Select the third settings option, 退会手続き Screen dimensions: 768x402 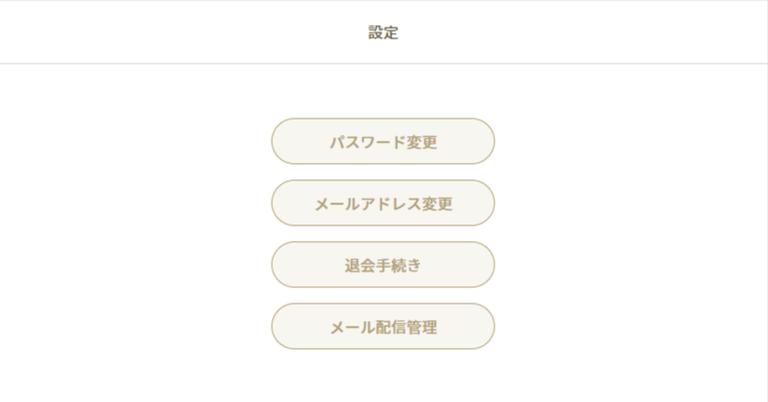tap(383, 266)
